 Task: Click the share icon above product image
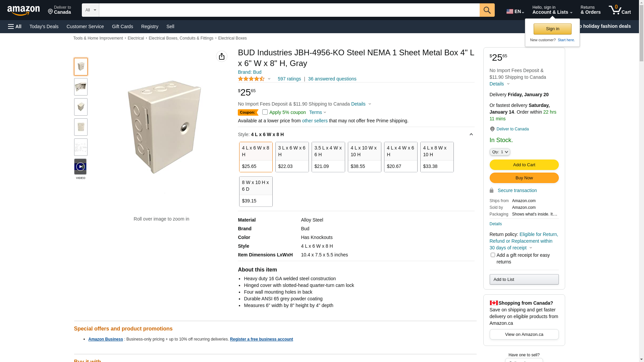221,56
